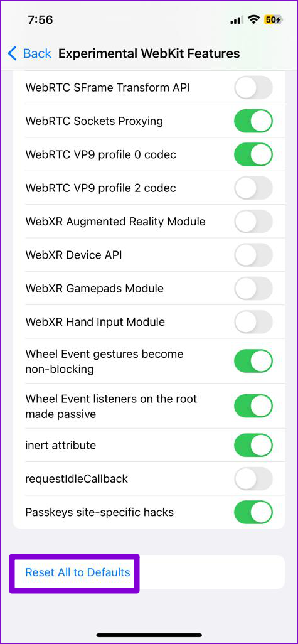Turn off Wheel Event listeners made passive

(253, 406)
